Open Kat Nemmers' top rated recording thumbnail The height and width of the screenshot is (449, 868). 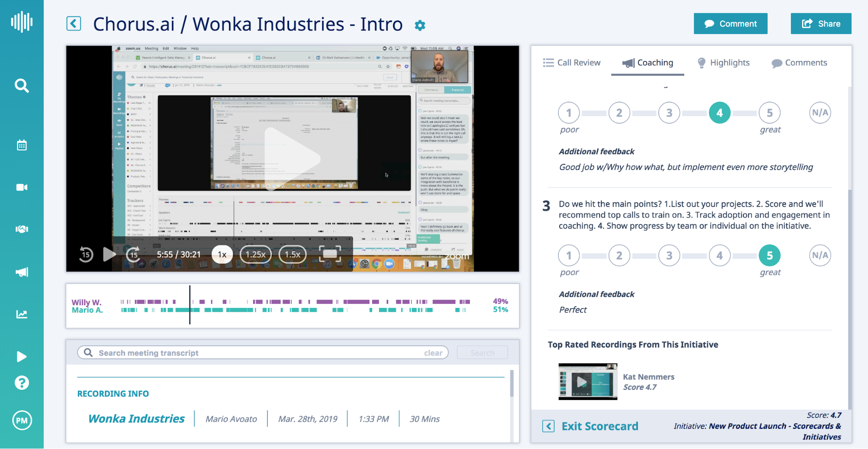pos(587,381)
